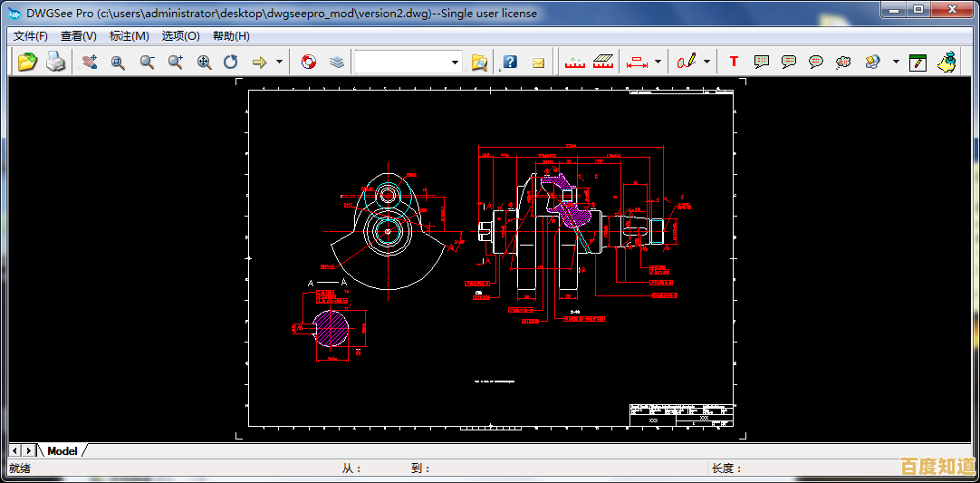980x483 pixels.
Task: Open the Layers stack icon
Action: click(337, 62)
